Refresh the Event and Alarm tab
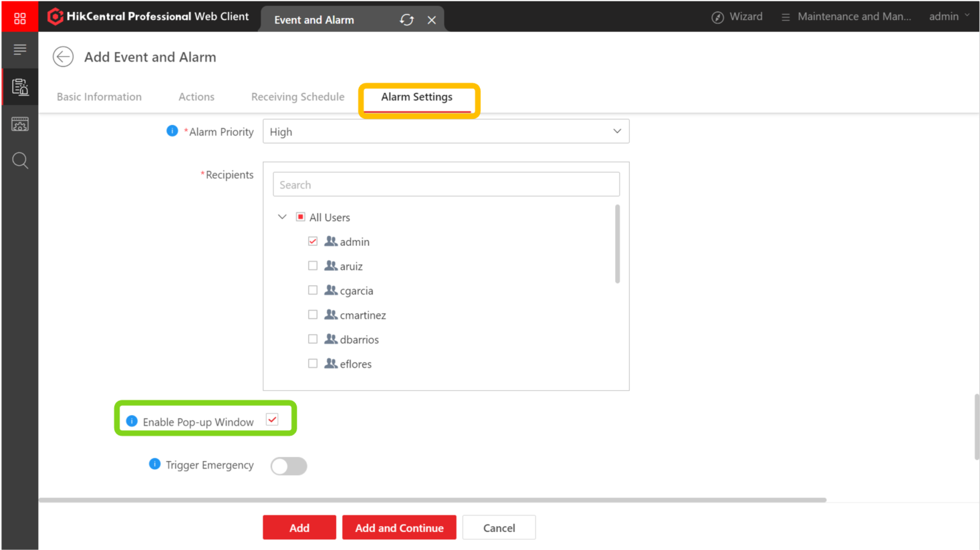The width and height of the screenshot is (980, 550). pyautogui.click(x=406, y=20)
